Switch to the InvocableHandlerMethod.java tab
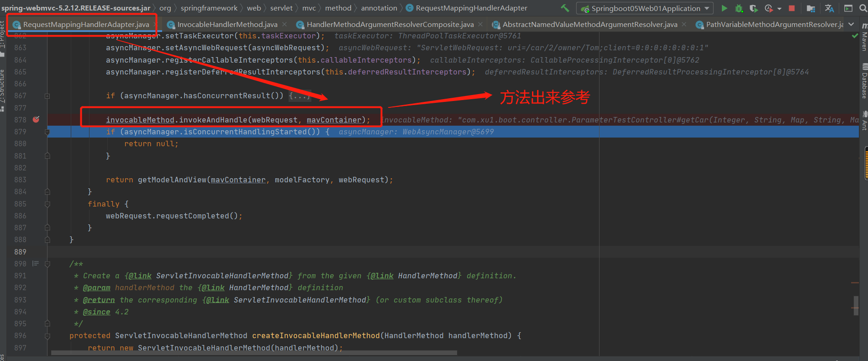Image resolution: width=868 pixels, height=361 pixels. click(227, 25)
